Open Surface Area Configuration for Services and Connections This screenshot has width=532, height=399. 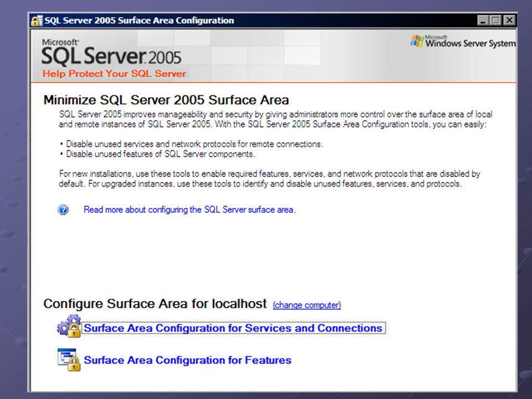(234, 328)
